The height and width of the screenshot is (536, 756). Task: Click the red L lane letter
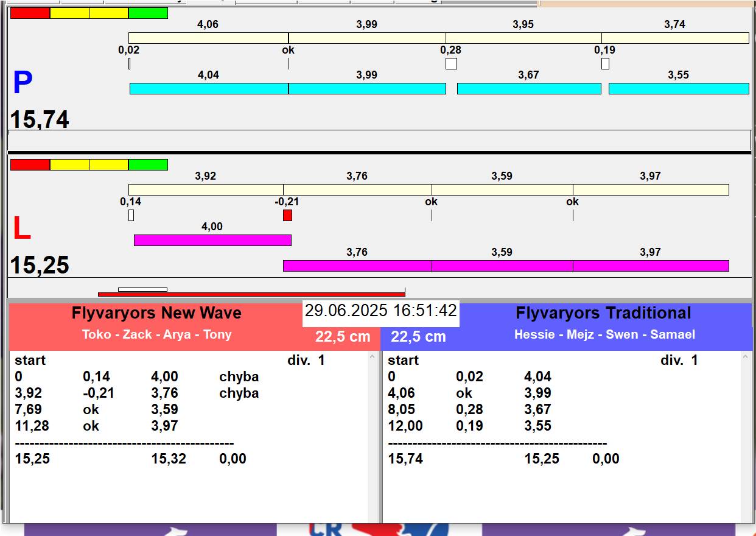coord(21,229)
